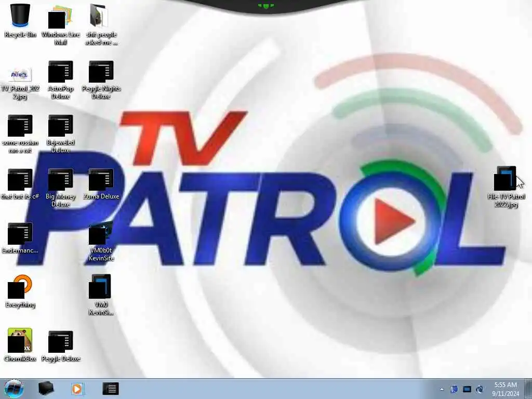Select the Peggle Deluxe shortcut
The image size is (532, 399).
pos(60,346)
